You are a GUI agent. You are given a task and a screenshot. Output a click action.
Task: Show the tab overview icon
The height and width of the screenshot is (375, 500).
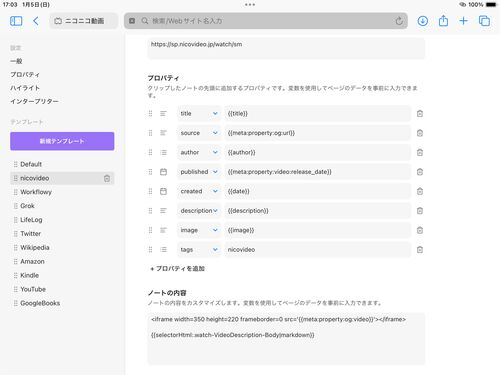click(x=484, y=21)
